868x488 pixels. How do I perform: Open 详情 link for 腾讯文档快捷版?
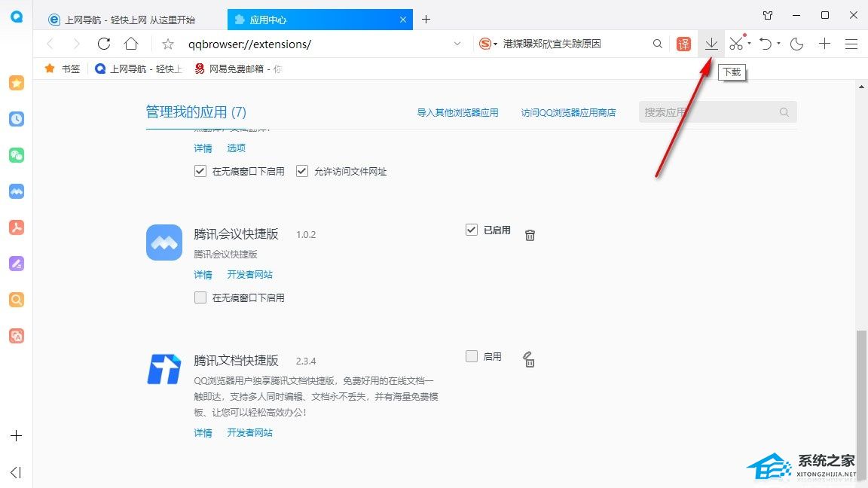(x=203, y=433)
